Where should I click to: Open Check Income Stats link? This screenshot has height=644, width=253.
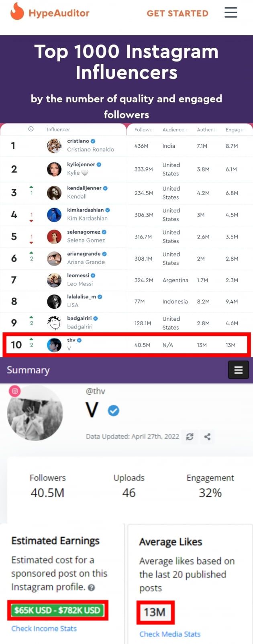44,628
